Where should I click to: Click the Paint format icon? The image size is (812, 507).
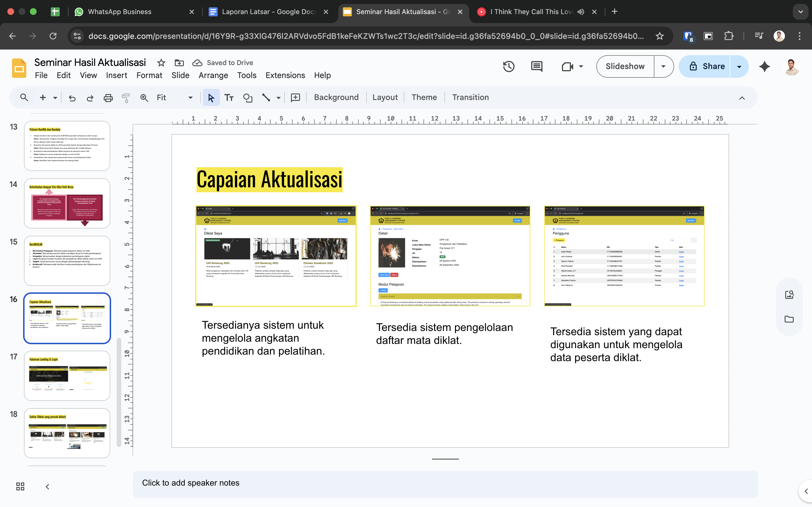tap(126, 97)
